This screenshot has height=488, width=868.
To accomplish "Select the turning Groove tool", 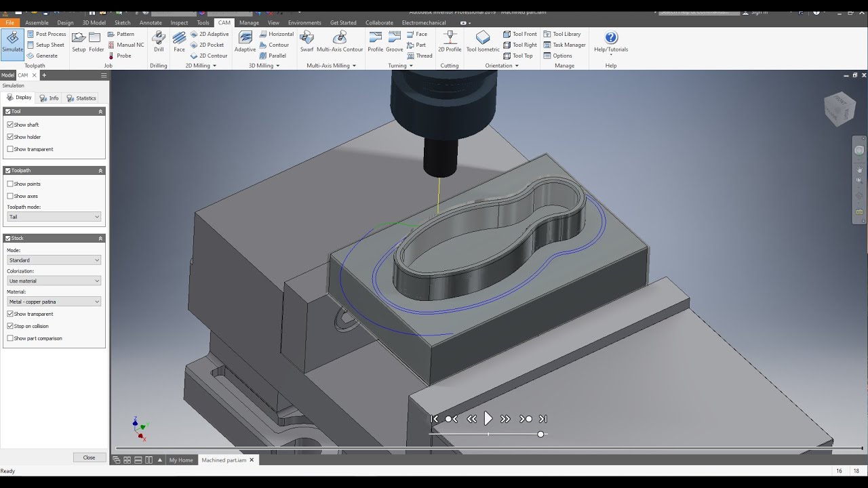I will coord(395,42).
